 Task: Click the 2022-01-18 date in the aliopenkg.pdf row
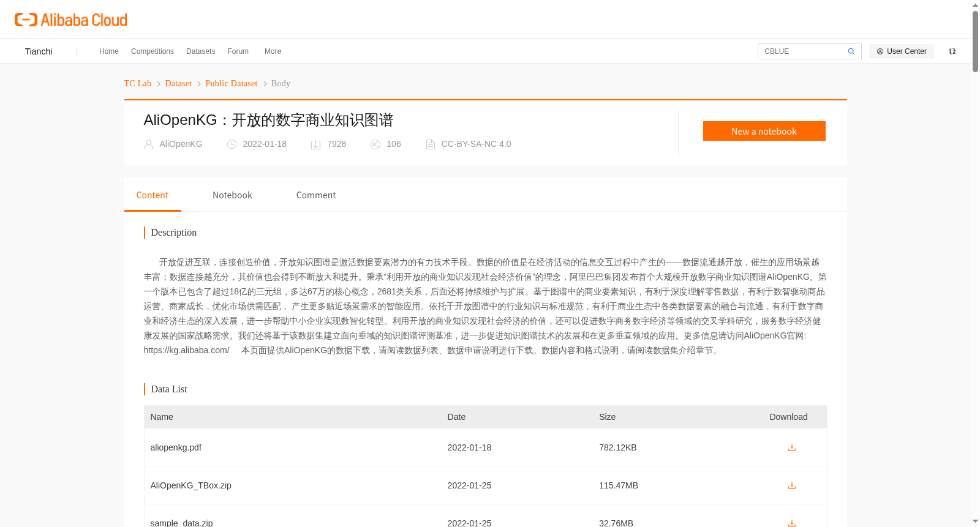(x=469, y=447)
